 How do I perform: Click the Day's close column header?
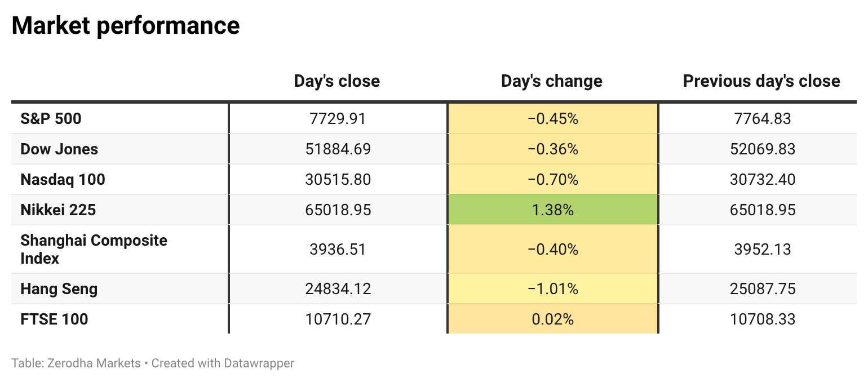pyautogui.click(x=337, y=81)
